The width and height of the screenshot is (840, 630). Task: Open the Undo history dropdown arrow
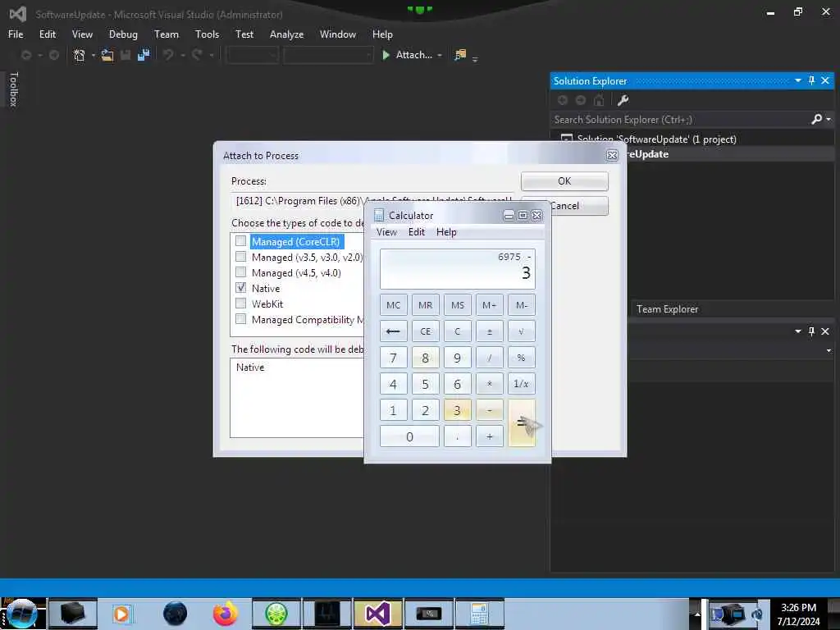tap(183, 55)
